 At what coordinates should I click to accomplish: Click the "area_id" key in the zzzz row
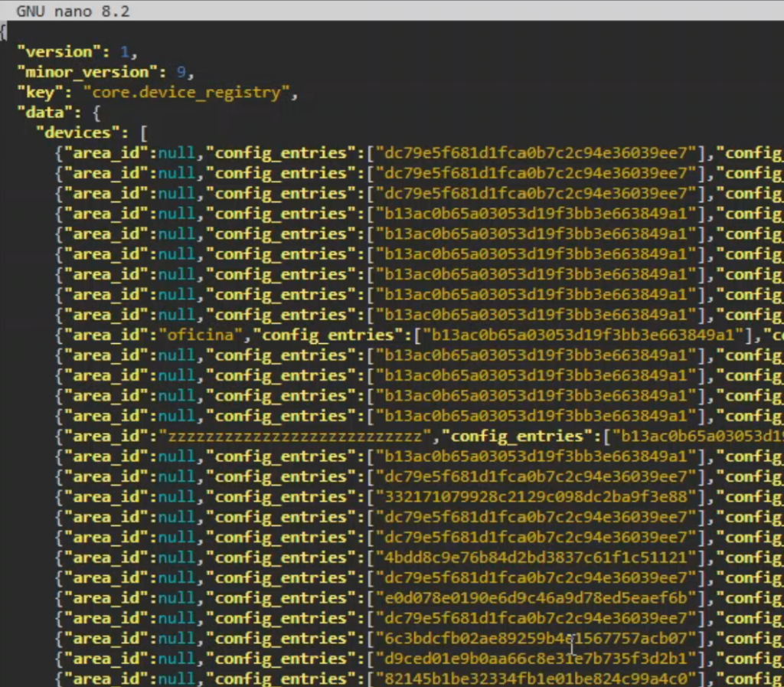106,437
